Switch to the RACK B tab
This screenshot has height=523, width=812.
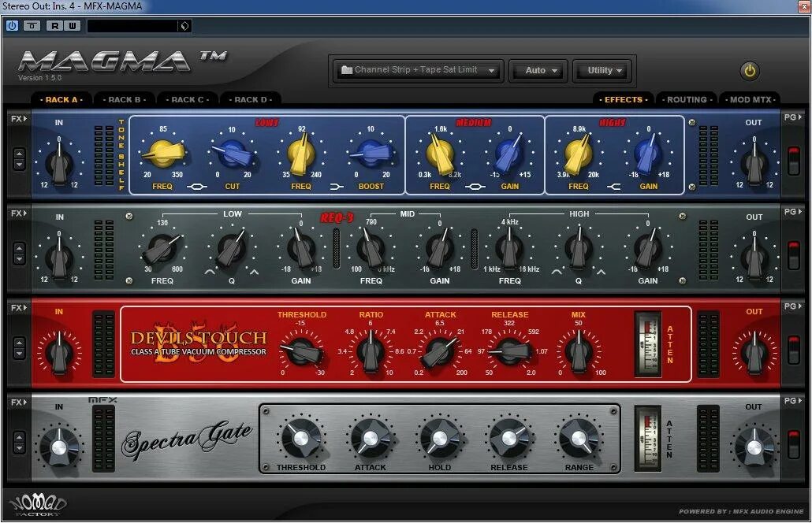point(125,99)
